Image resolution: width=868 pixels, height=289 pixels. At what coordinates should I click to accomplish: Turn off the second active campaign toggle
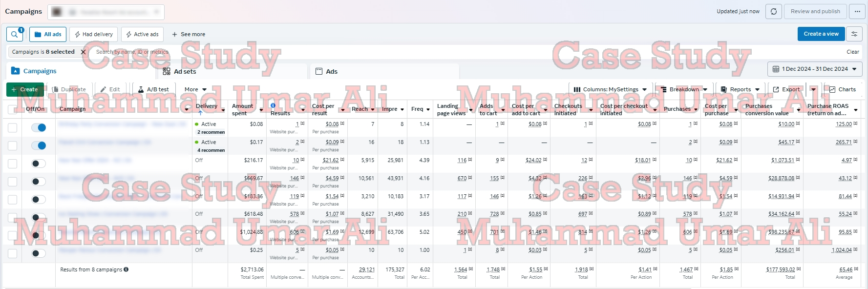[39, 145]
